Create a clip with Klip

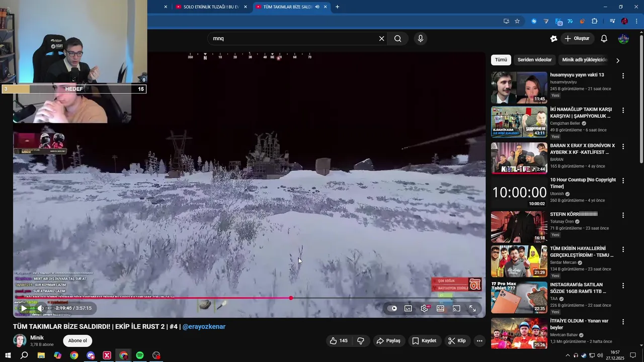(x=457, y=341)
